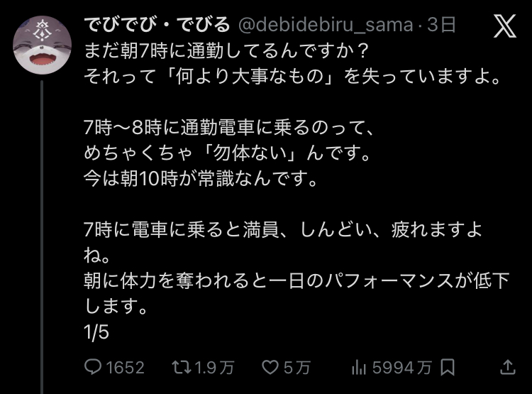Click the 1/5 thread number text
Screen dimensions: 532x394
(95, 332)
